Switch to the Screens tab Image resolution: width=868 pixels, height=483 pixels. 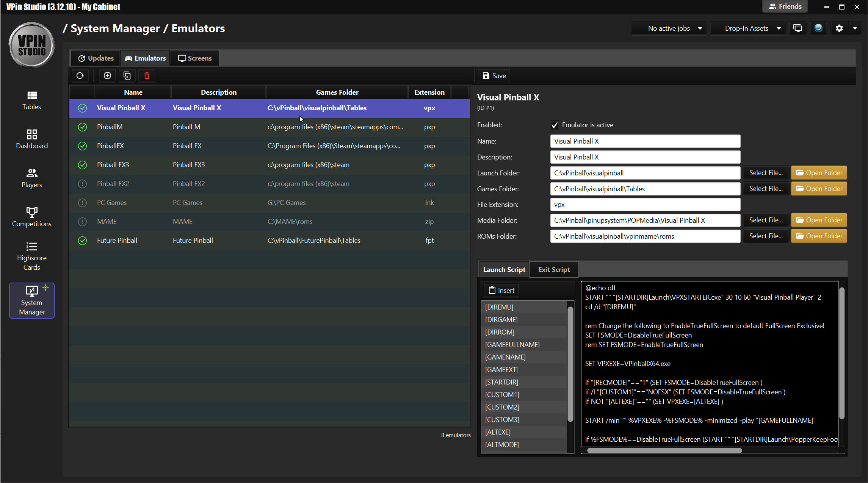pos(195,58)
